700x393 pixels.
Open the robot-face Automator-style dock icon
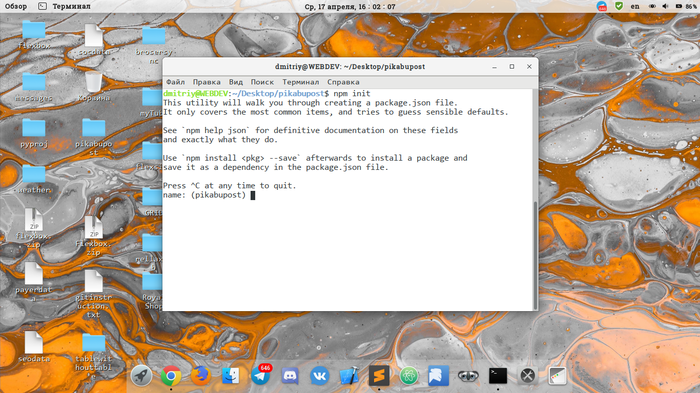[x=468, y=376]
